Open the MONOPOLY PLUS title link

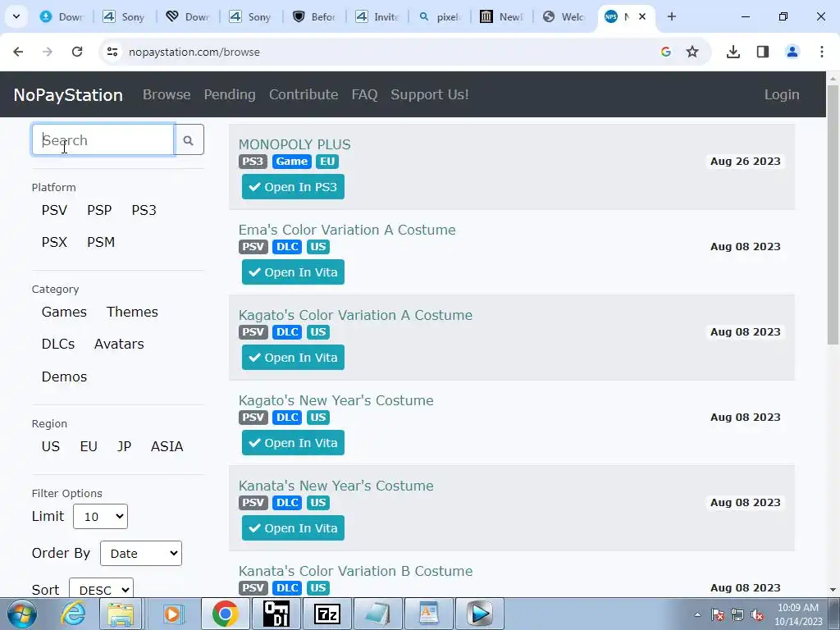pos(294,144)
